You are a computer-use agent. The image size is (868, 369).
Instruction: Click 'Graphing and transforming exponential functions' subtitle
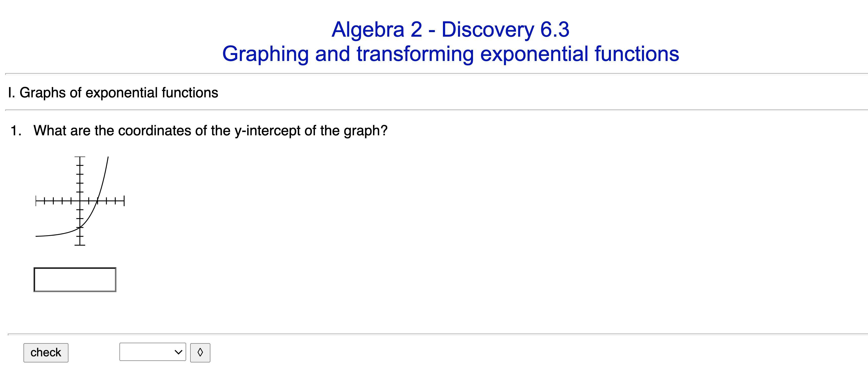click(450, 54)
